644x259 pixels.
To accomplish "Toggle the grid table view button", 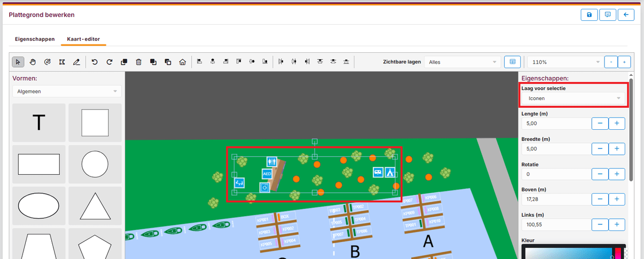I will (512, 62).
